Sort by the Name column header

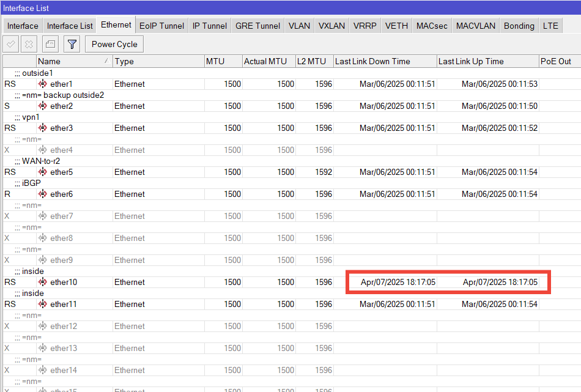point(74,62)
